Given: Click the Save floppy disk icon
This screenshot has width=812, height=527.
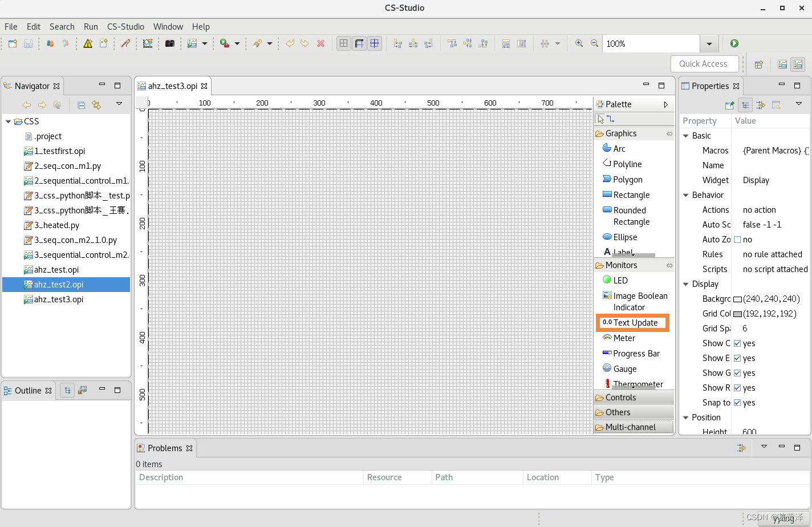Looking at the screenshot, I should (x=28, y=43).
